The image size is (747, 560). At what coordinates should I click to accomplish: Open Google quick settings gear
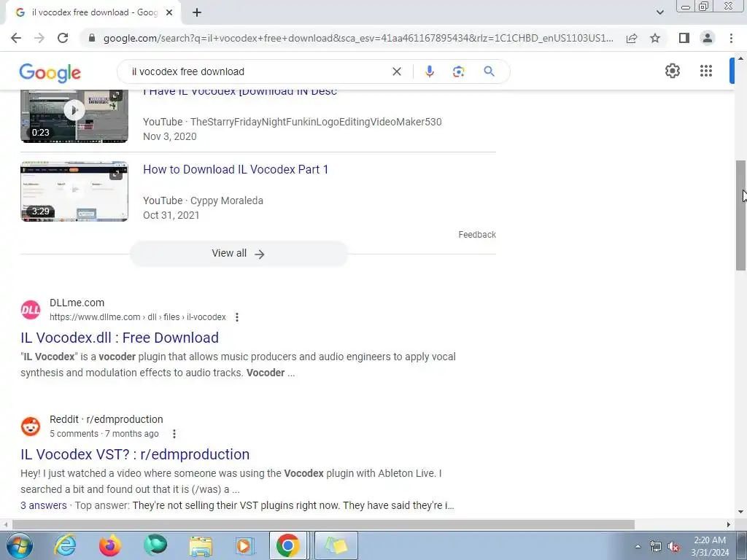(x=672, y=71)
